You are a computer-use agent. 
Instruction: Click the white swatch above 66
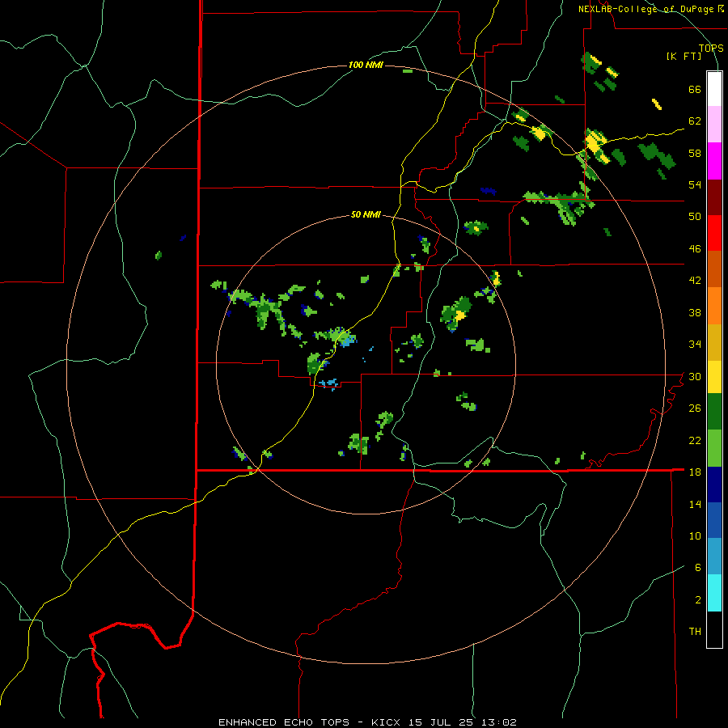click(714, 89)
